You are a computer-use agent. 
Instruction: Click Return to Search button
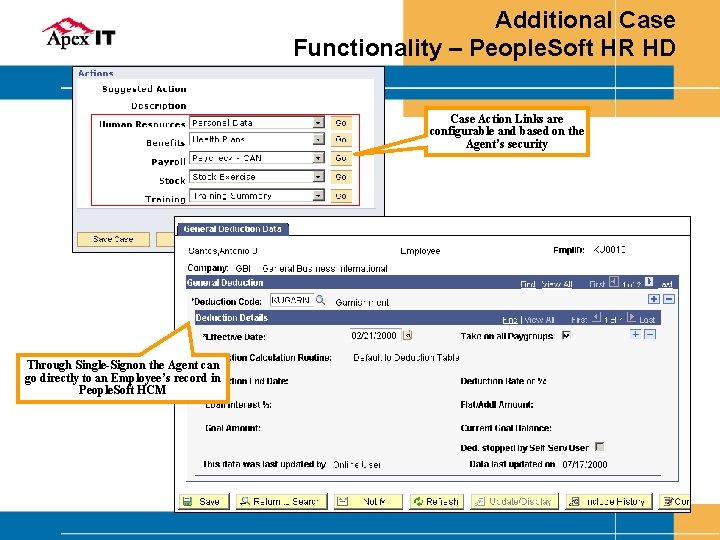coord(281,501)
